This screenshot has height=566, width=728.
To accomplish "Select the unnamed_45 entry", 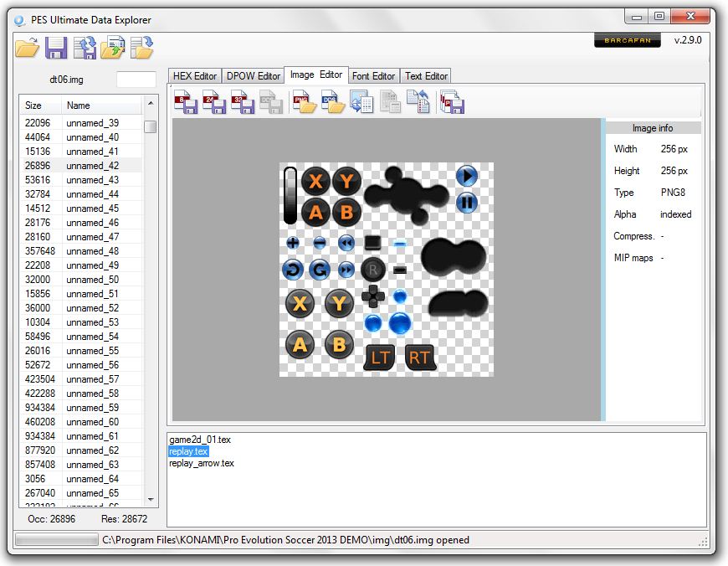I will pyautogui.click(x=81, y=208).
